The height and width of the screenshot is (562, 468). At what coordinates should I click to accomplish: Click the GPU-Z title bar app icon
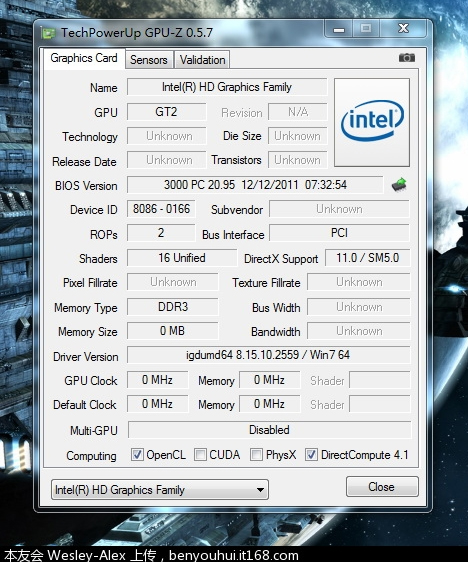point(48,33)
